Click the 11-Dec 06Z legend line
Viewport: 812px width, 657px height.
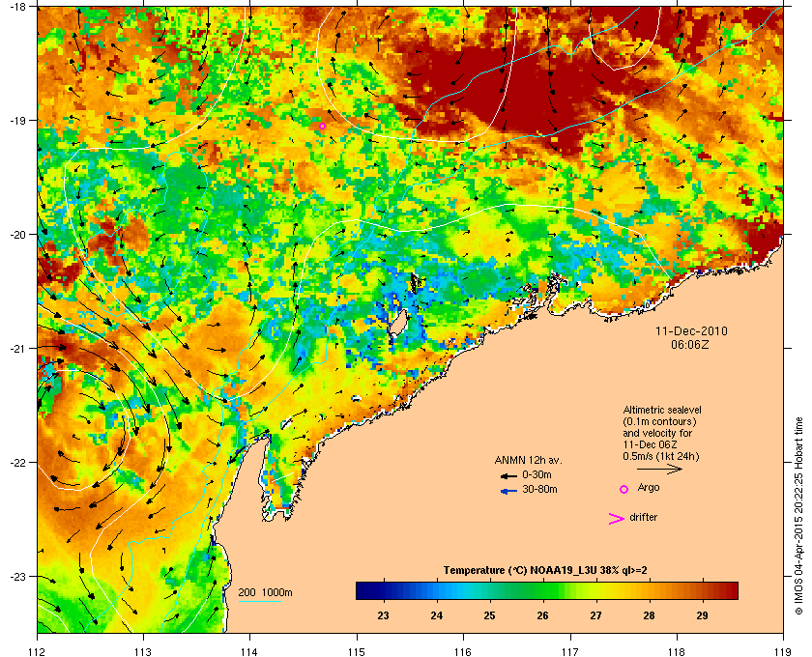650,444
